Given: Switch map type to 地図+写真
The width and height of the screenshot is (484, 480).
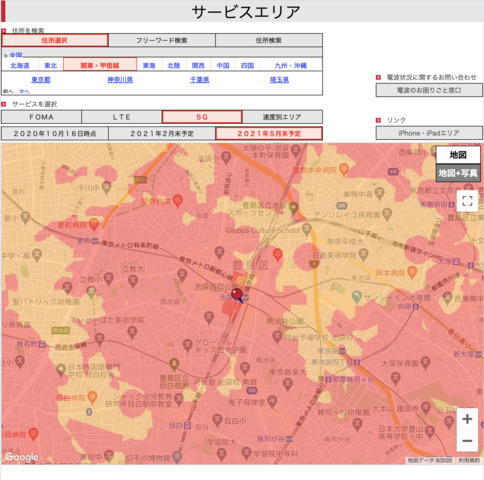Looking at the screenshot, I should point(458,173).
